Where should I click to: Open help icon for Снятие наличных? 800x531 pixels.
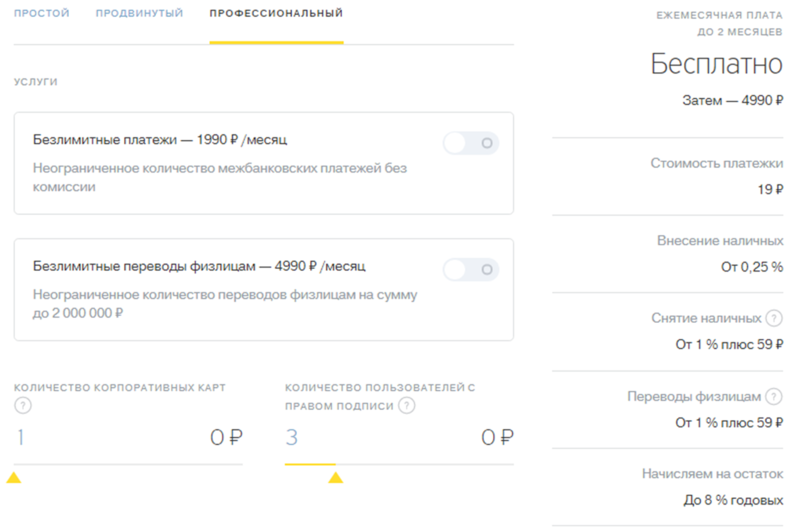coord(774,319)
